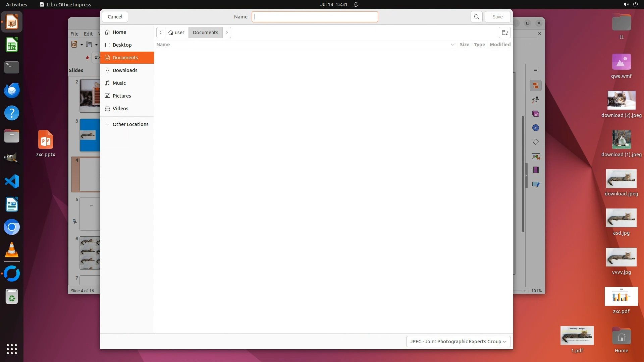Open Sidebar Properties deck icon

pyautogui.click(x=536, y=86)
